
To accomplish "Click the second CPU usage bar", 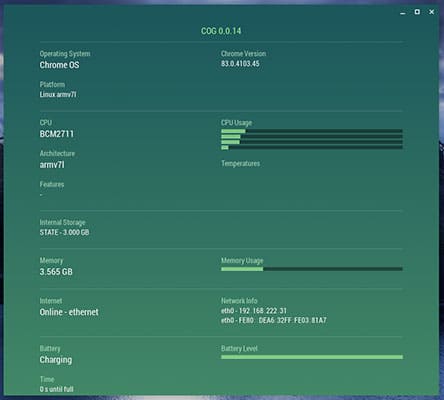I will tap(312, 137).
